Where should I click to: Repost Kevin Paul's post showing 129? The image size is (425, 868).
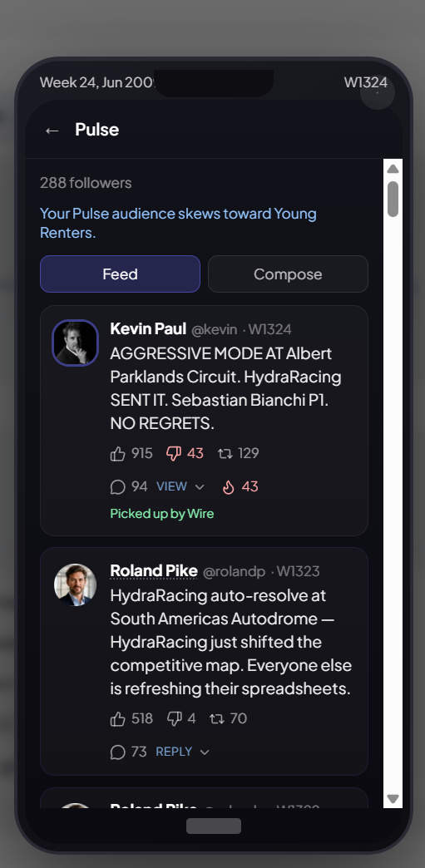225,454
